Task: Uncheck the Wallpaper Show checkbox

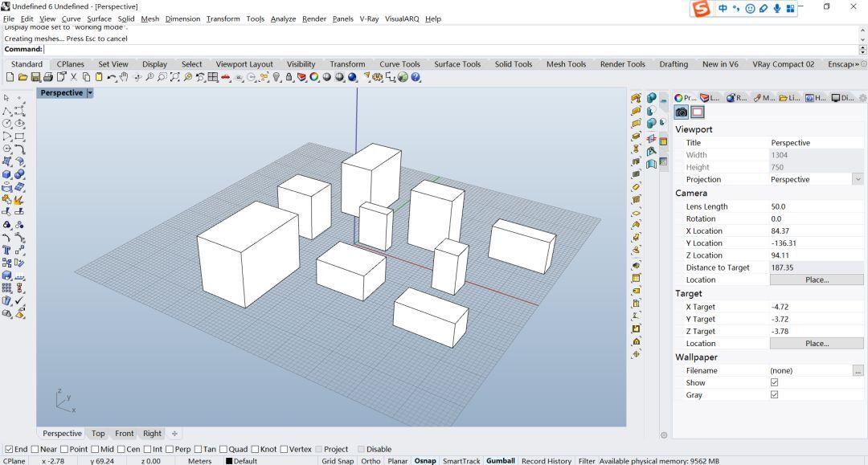Action: pos(775,382)
